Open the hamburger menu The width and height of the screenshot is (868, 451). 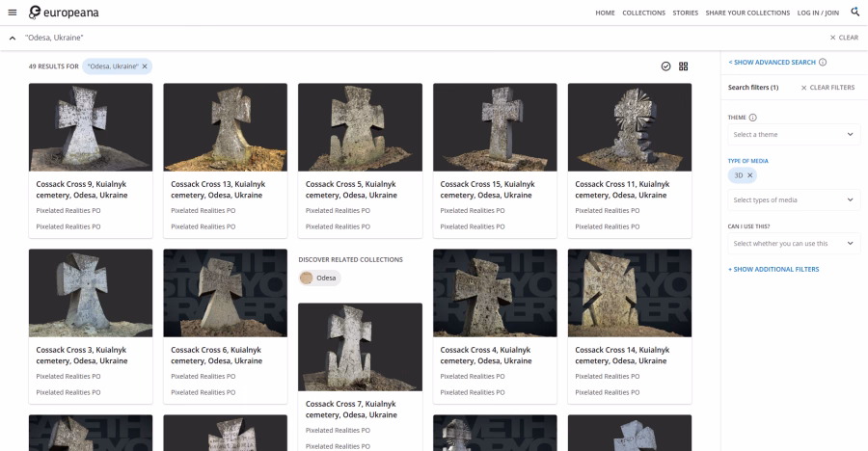coord(13,13)
